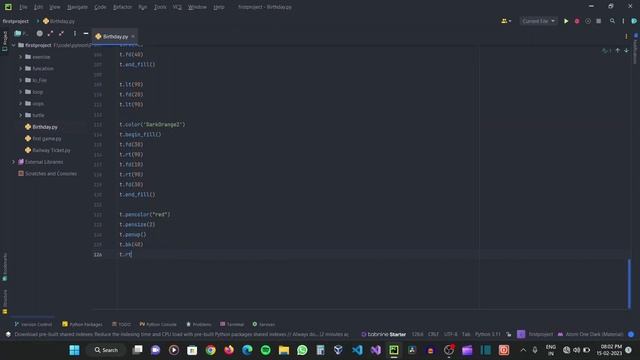Open the Services tool window
Image resolution: width=640 pixels, height=360 pixels.
[x=264, y=324]
